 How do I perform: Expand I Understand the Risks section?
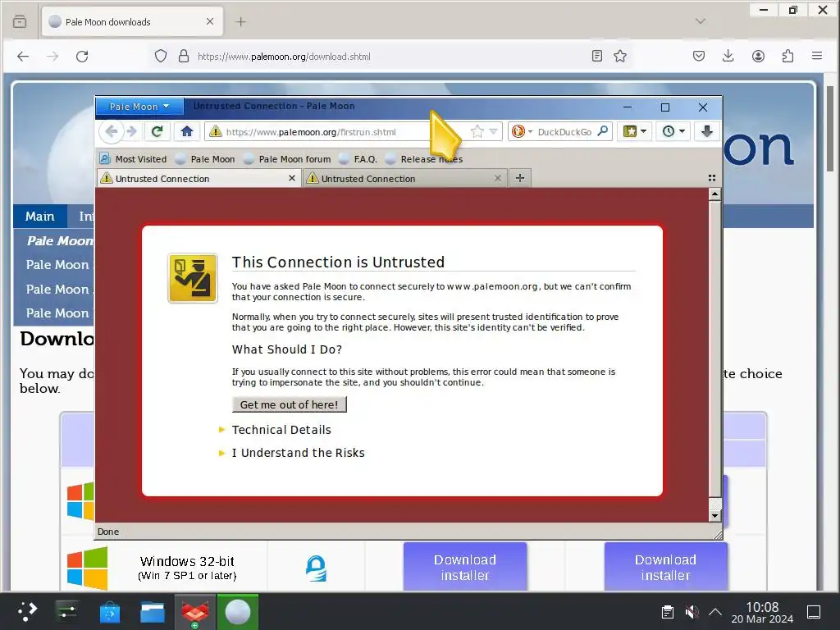pos(298,453)
